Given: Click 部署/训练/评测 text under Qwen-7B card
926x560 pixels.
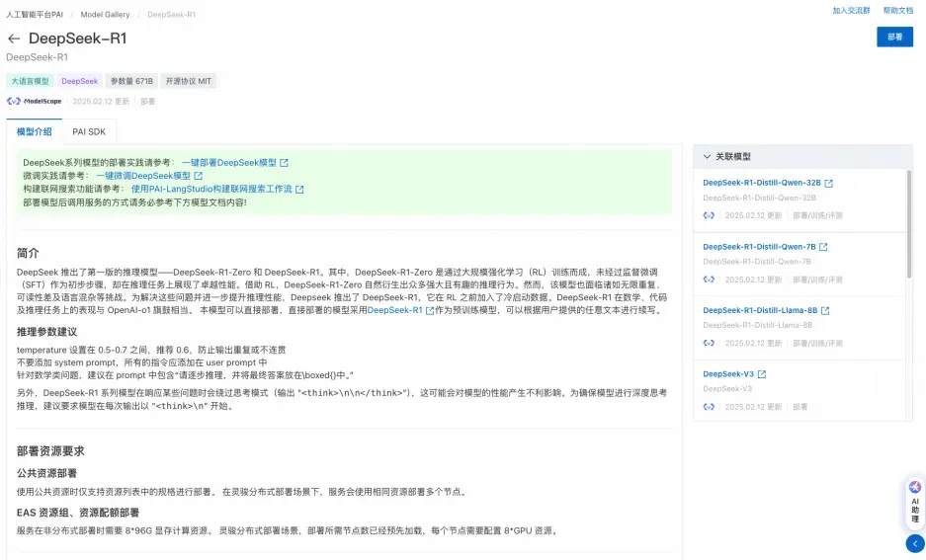Looking at the screenshot, I should point(817,280).
